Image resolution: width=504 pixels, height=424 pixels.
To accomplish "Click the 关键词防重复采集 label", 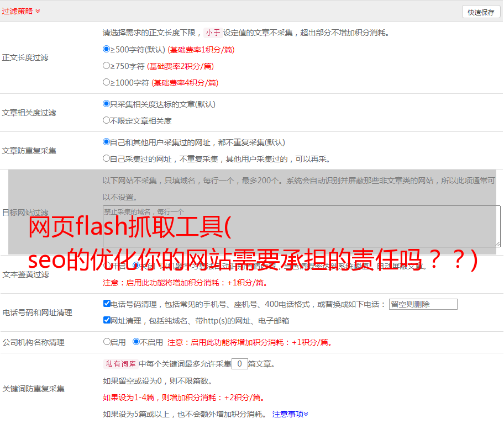I will [33, 389].
